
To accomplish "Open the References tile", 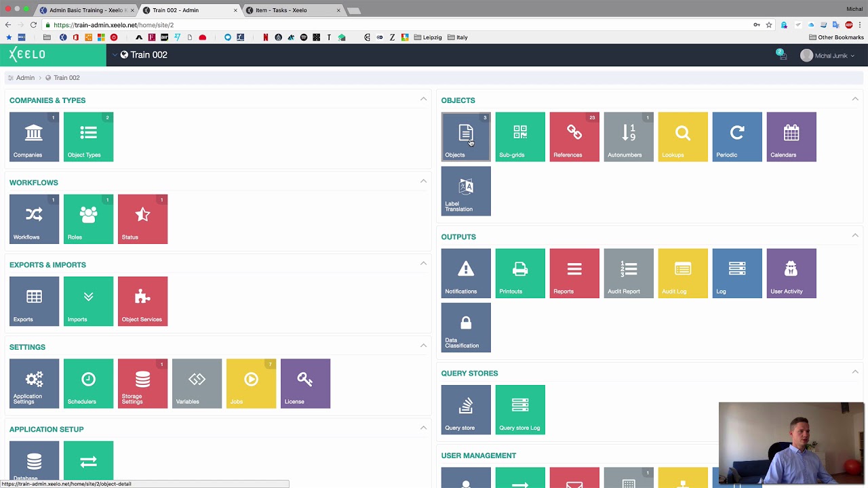I will [x=574, y=137].
